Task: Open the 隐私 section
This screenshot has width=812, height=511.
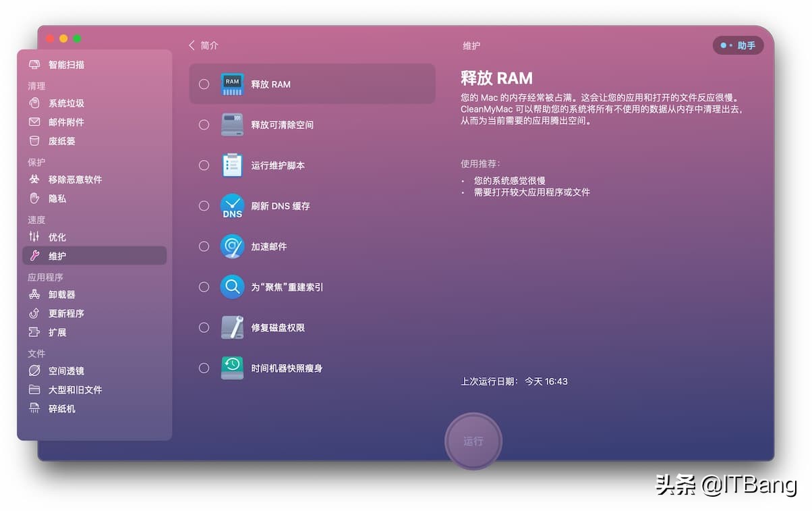Action: (x=94, y=198)
